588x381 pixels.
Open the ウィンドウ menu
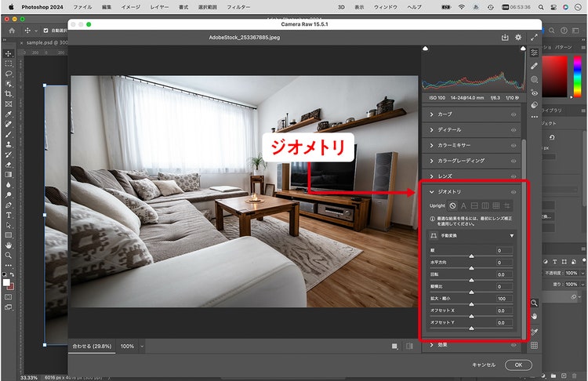[386, 7]
